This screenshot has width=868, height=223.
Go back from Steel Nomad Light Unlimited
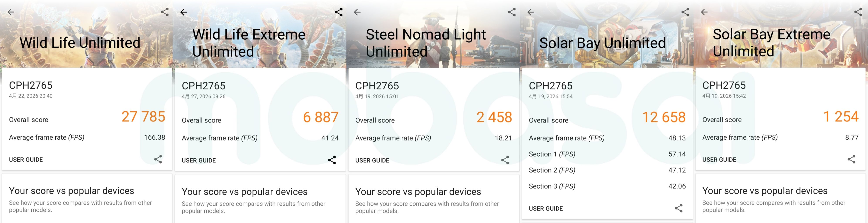click(357, 12)
